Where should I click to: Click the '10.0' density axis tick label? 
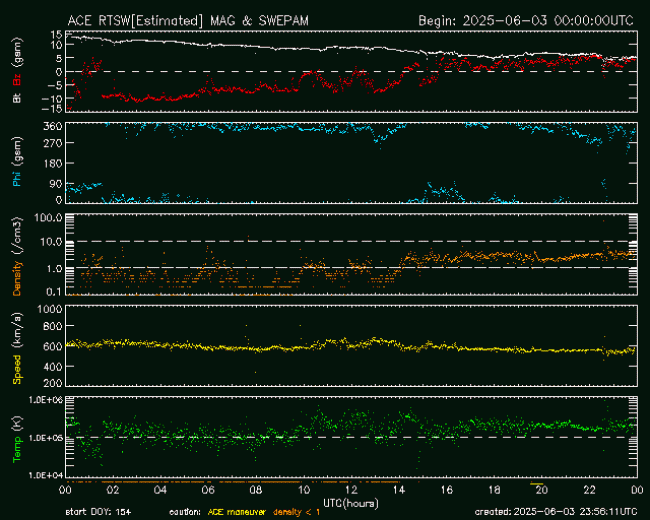click(52, 242)
